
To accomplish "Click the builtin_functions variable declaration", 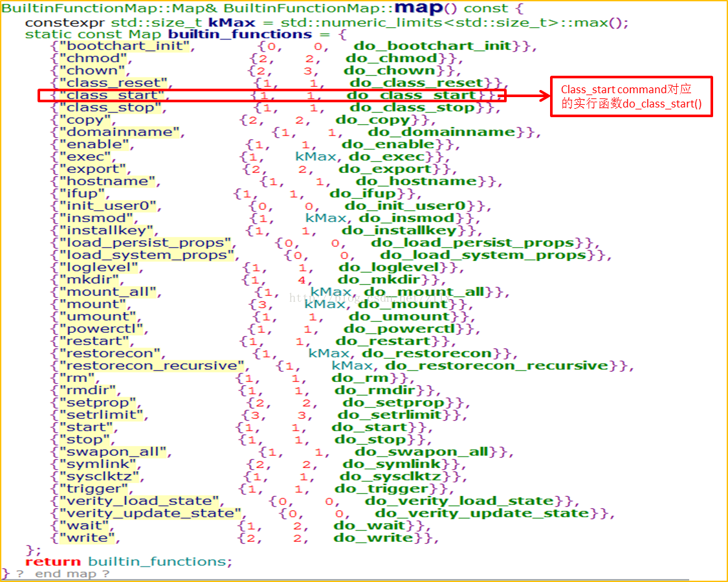I will pyautogui.click(x=240, y=35).
